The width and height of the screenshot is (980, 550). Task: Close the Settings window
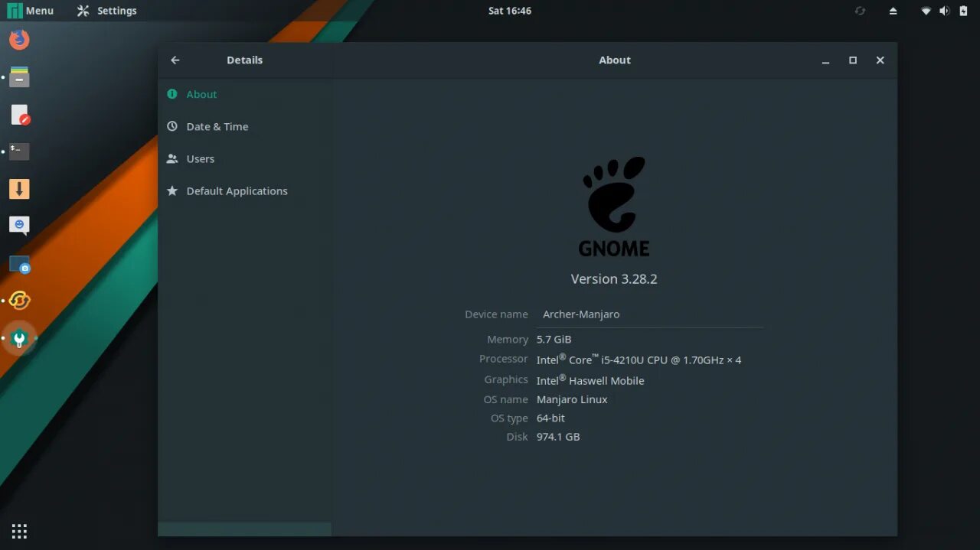(880, 60)
